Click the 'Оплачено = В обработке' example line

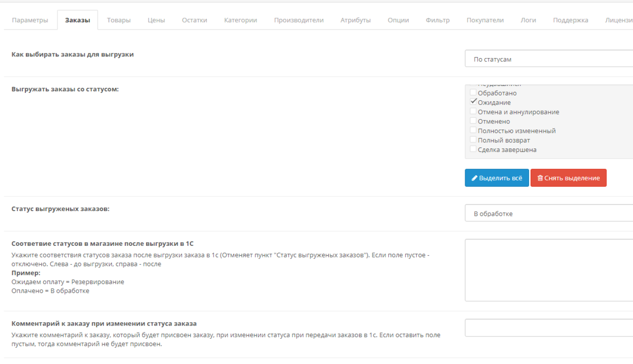click(51, 291)
